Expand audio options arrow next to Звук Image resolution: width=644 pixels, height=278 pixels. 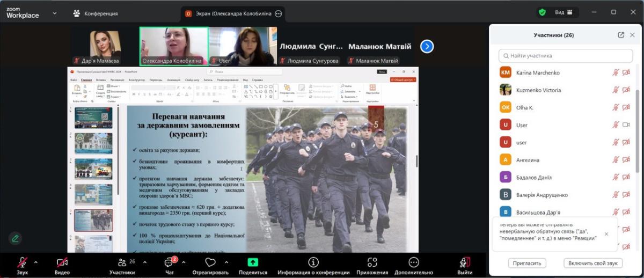coord(36,262)
